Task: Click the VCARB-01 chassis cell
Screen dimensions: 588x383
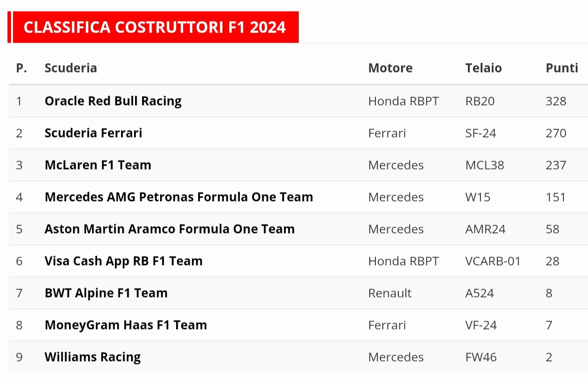Action: (x=493, y=261)
